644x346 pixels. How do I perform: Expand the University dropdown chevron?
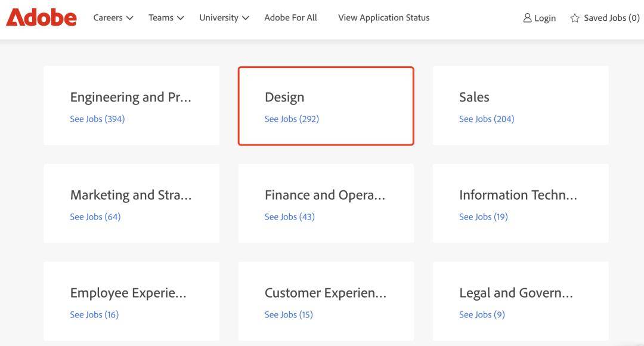246,18
